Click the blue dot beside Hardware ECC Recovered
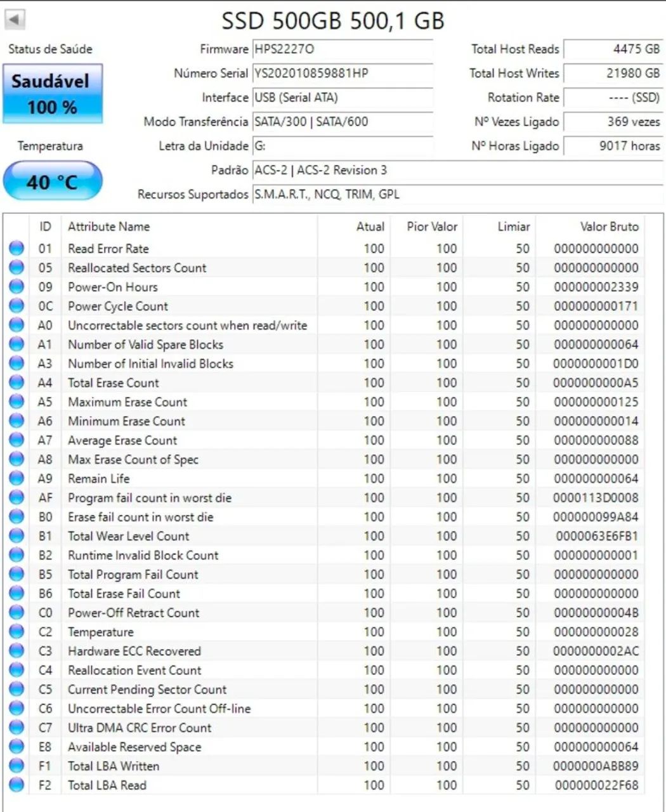 click(17, 651)
